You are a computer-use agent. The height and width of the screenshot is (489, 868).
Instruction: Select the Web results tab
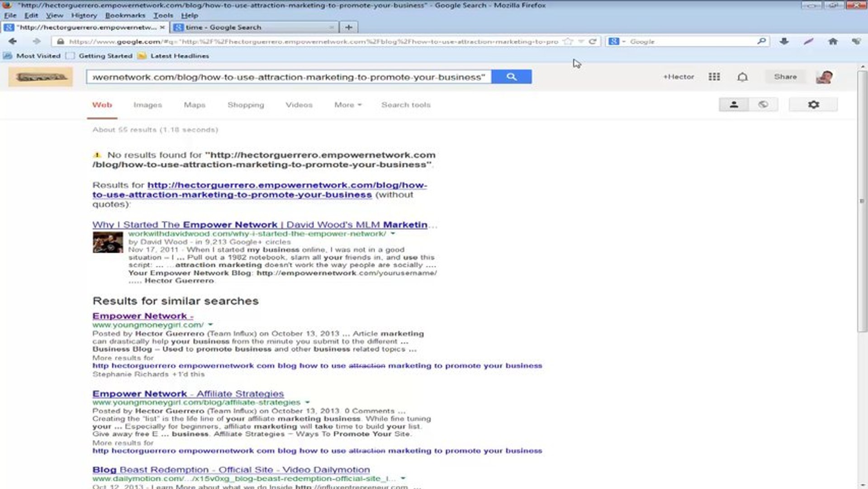click(102, 105)
